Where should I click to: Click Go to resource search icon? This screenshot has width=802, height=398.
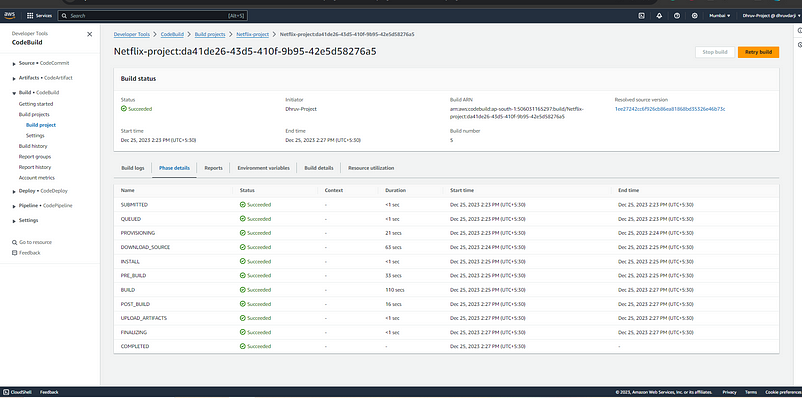14,242
